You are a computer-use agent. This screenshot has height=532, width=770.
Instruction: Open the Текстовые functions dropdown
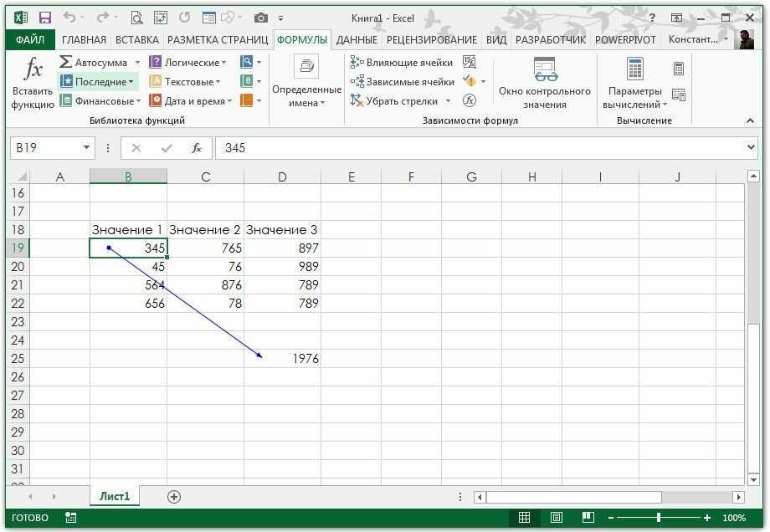pos(185,81)
